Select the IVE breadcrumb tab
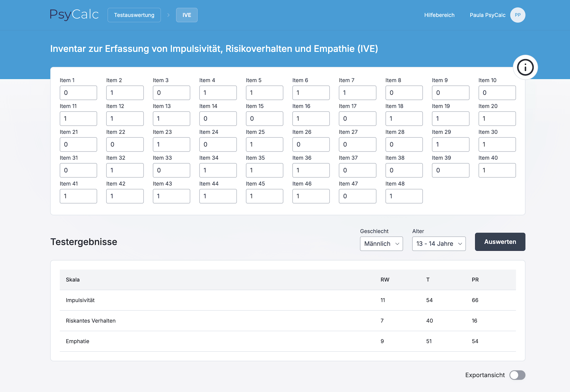This screenshot has height=392, width=570. tap(186, 15)
